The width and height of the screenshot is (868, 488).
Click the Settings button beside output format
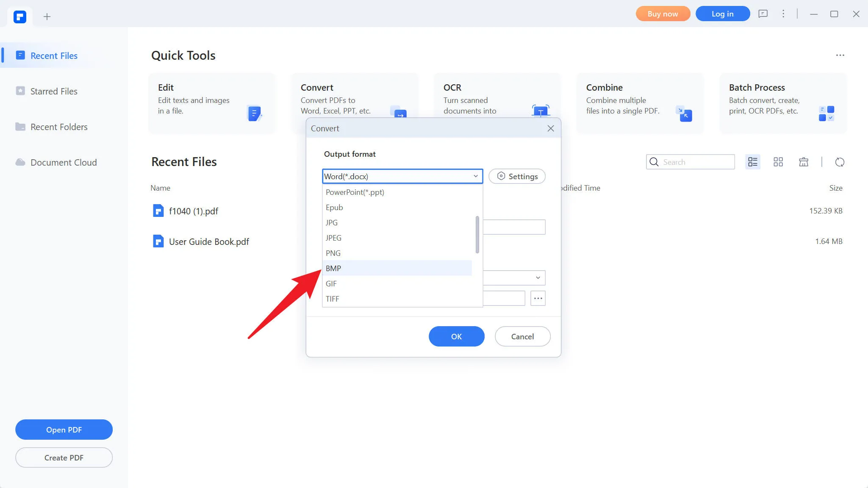coord(517,176)
